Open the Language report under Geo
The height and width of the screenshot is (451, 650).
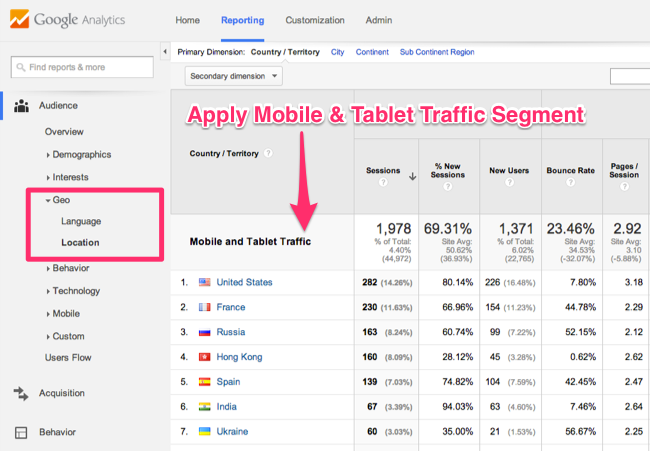point(81,221)
